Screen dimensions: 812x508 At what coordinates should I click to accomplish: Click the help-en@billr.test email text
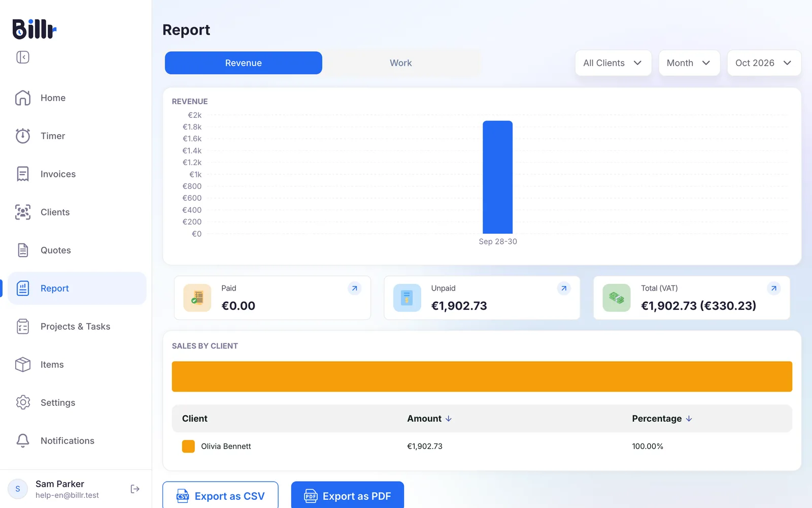[x=67, y=495]
